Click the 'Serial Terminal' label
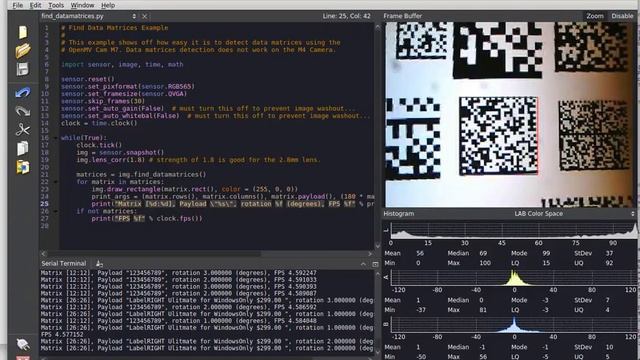 pyautogui.click(x=64, y=264)
